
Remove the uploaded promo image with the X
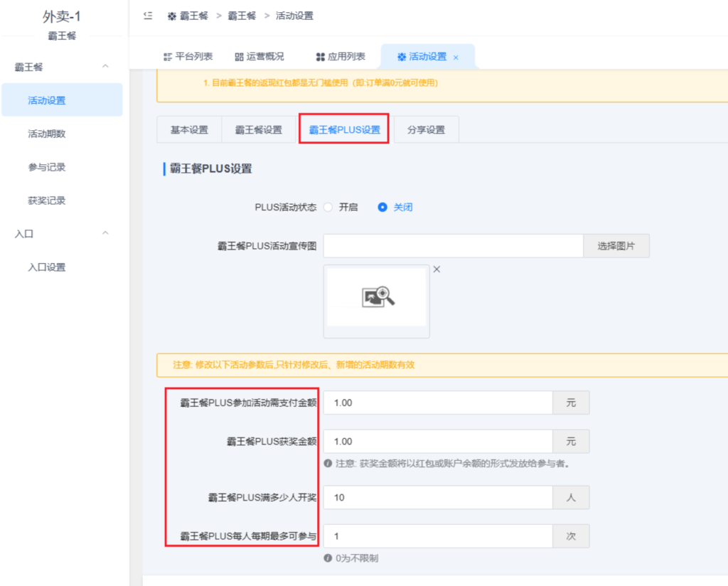click(437, 269)
